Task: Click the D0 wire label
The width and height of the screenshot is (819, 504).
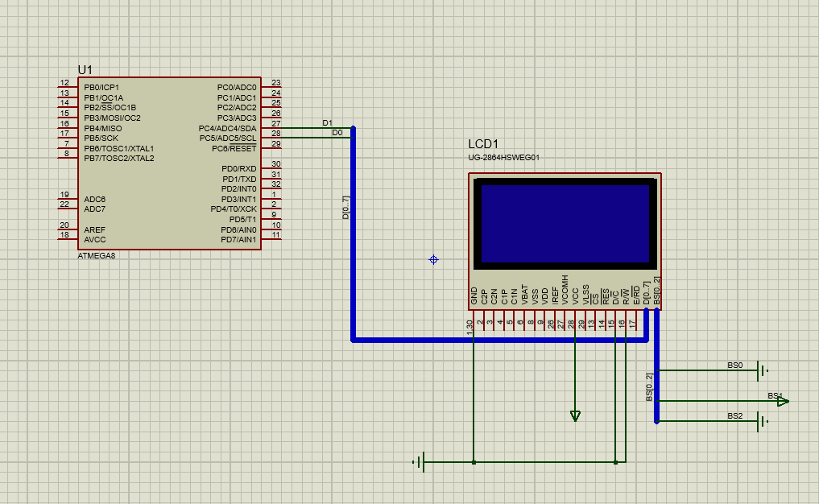Action: (337, 133)
